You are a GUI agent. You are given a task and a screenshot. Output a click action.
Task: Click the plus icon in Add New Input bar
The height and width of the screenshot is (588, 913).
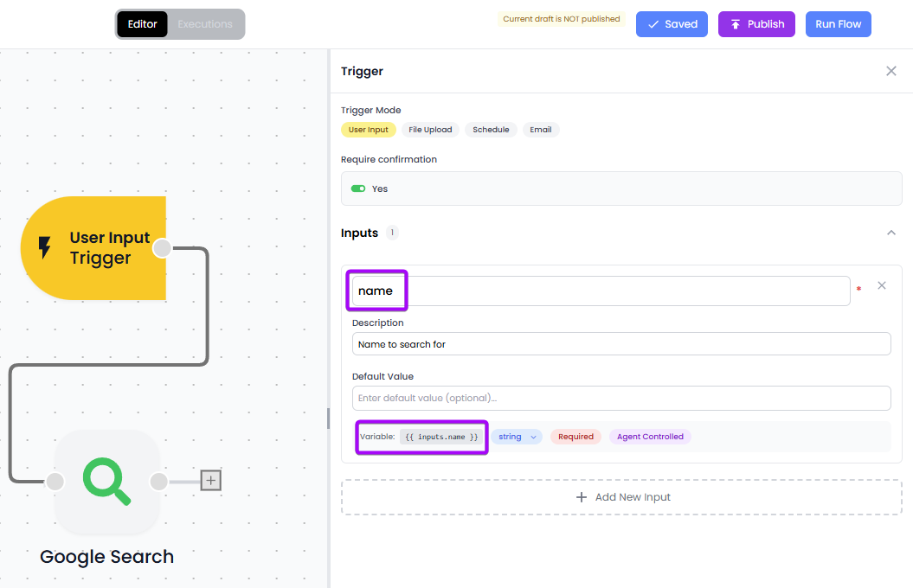581,496
